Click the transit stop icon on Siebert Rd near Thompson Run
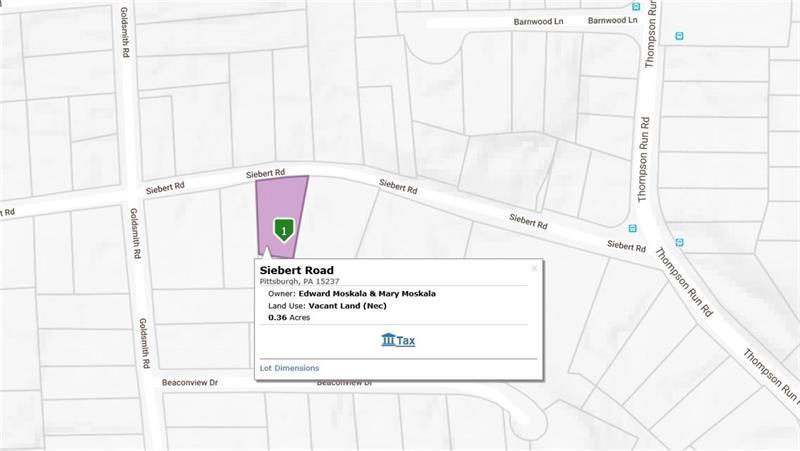 [633, 228]
